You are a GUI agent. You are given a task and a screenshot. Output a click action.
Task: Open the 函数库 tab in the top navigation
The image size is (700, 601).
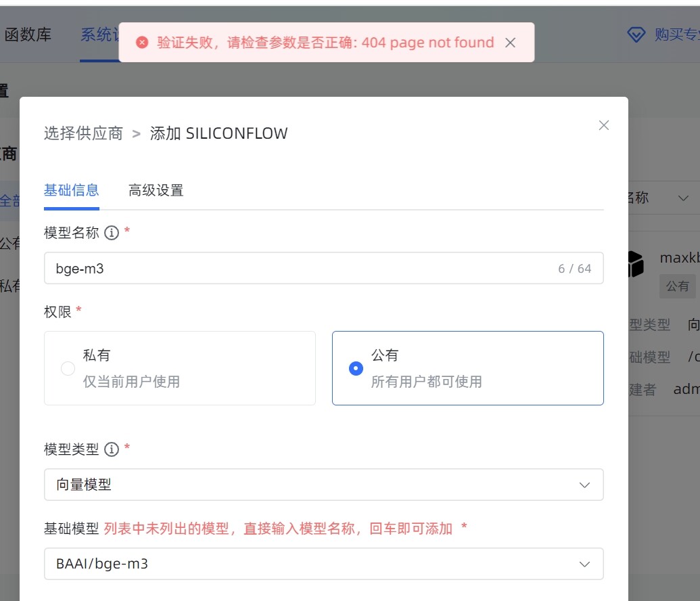28,35
